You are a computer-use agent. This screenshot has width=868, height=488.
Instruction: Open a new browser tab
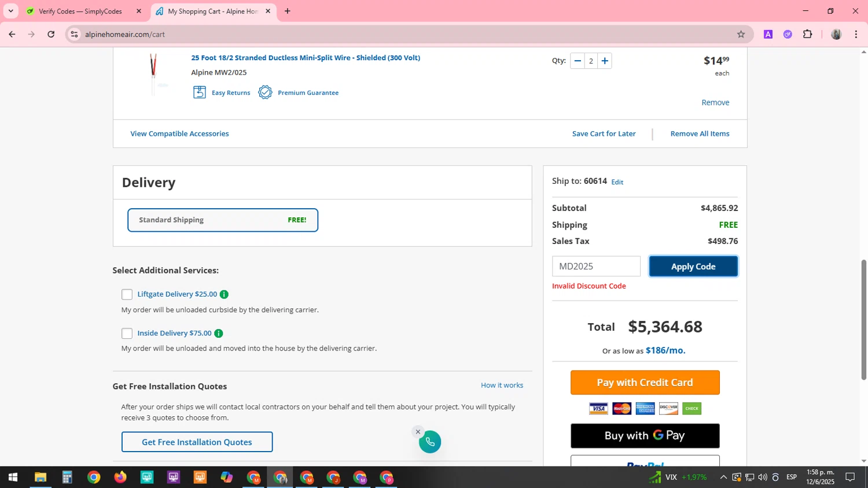click(288, 11)
